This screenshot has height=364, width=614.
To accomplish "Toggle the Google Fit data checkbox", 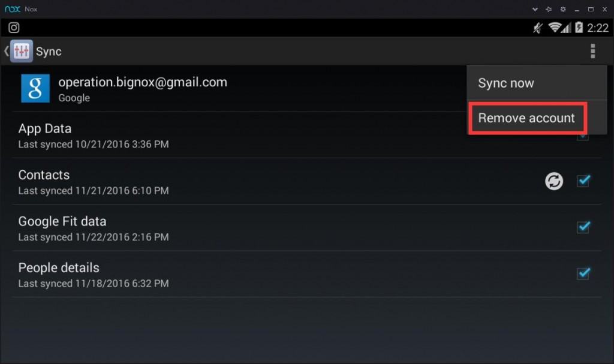I will (583, 227).
